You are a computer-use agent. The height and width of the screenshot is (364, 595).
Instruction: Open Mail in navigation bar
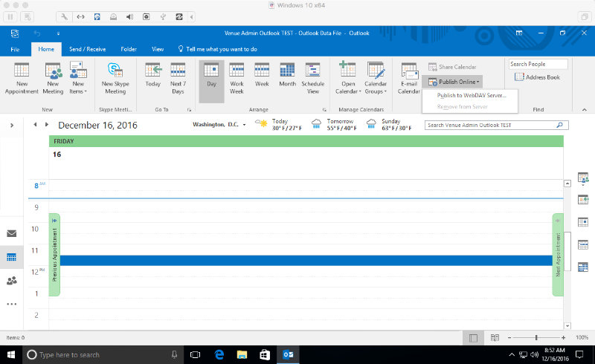click(12, 233)
